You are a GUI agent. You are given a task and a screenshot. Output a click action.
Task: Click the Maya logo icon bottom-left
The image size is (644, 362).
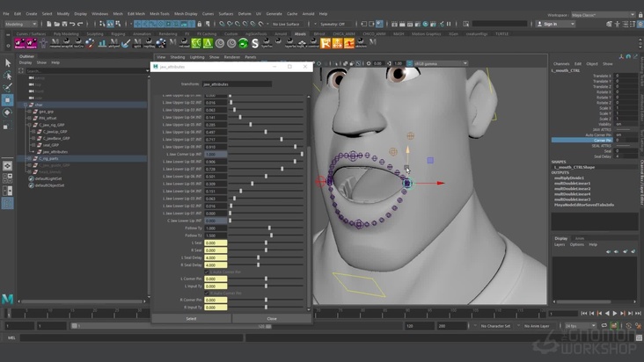point(8,300)
